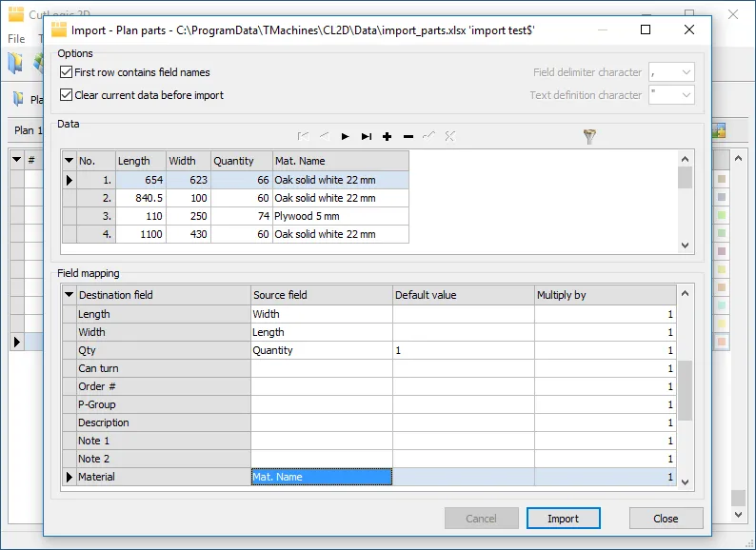Select the Mat. Name source field cell
The width and height of the screenshot is (756, 550).
coord(321,477)
